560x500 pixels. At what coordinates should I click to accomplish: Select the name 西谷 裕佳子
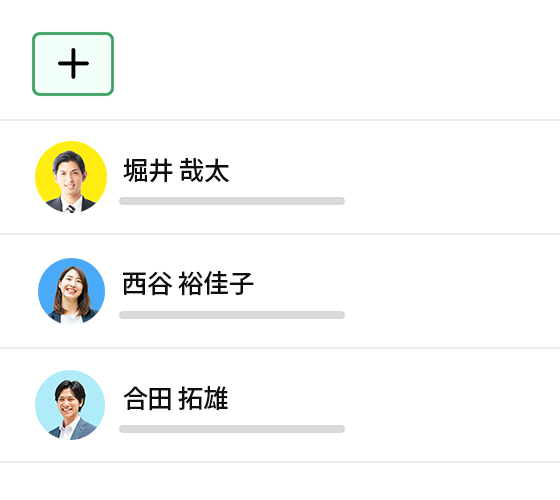188,284
